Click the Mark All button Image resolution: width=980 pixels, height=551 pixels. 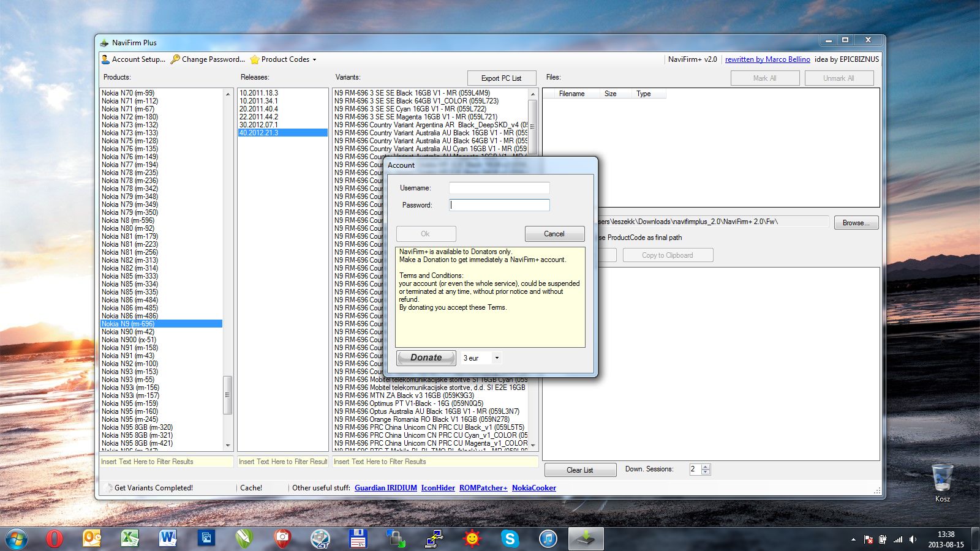pos(764,78)
